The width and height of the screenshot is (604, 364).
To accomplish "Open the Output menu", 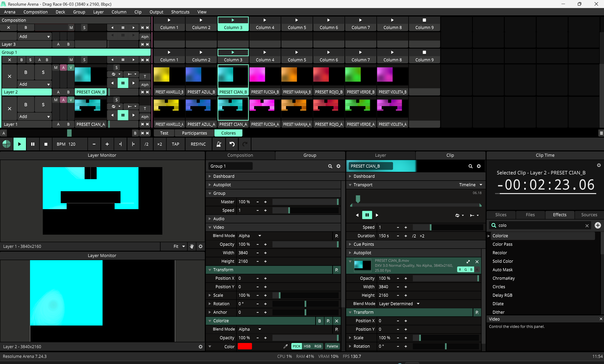I will tap(156, 12).
